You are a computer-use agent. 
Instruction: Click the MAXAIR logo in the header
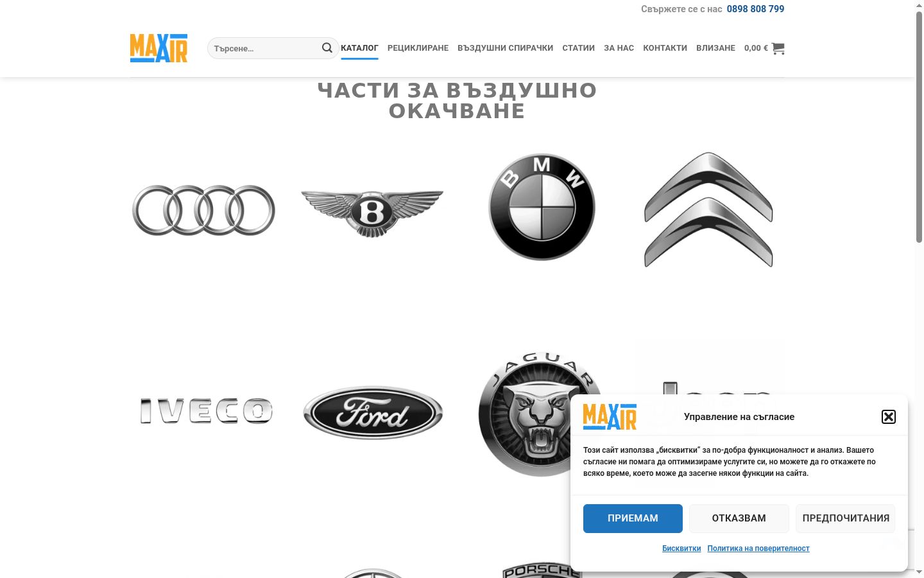158,48
